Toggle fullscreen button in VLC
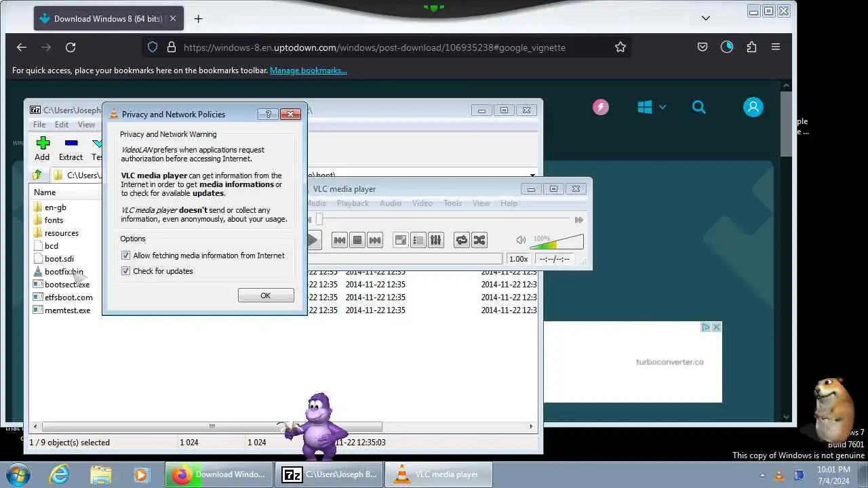The image size is (868, 488). point(401,240)
